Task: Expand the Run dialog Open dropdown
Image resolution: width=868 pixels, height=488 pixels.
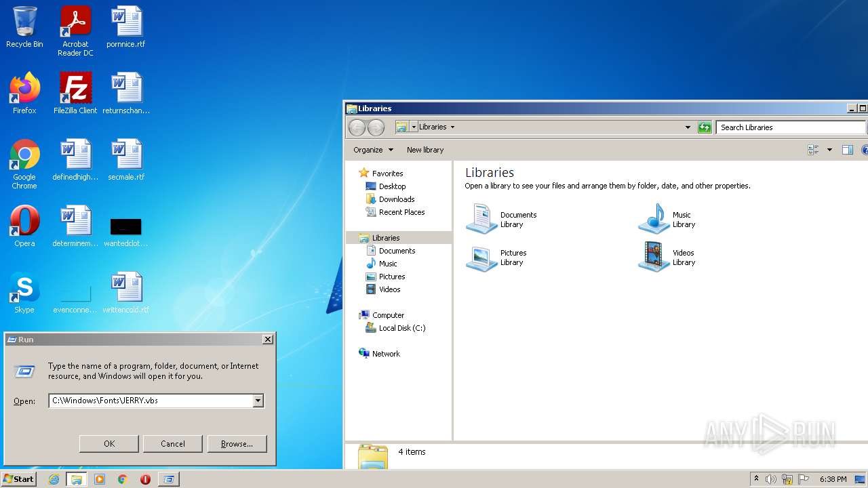Action: (258, 401)
